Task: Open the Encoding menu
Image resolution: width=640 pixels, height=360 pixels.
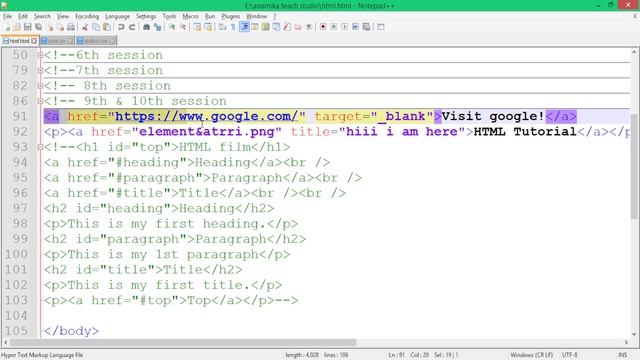Action: pyautogui.click(x=87, y=16)
